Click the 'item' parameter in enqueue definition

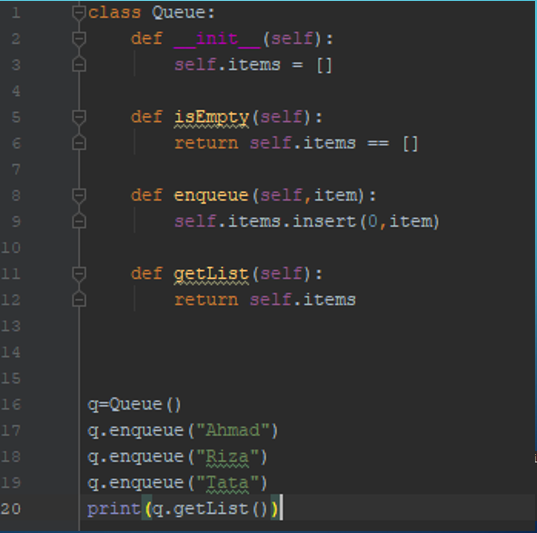[x=336, y=195]
